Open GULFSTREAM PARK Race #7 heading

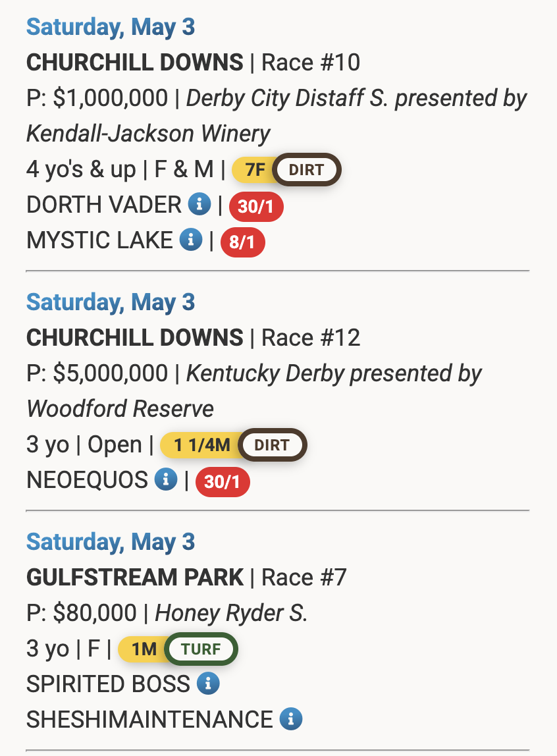pyautogui.click(x=186, y=577)
